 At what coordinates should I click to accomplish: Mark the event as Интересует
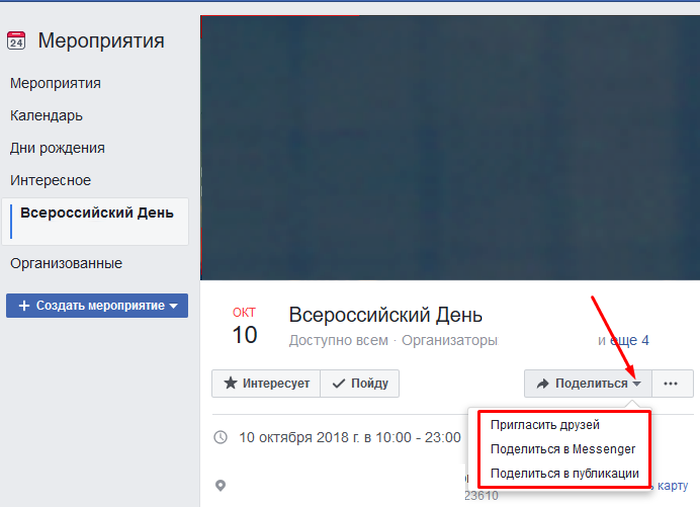pyautogui.click(x=265, y=383)
